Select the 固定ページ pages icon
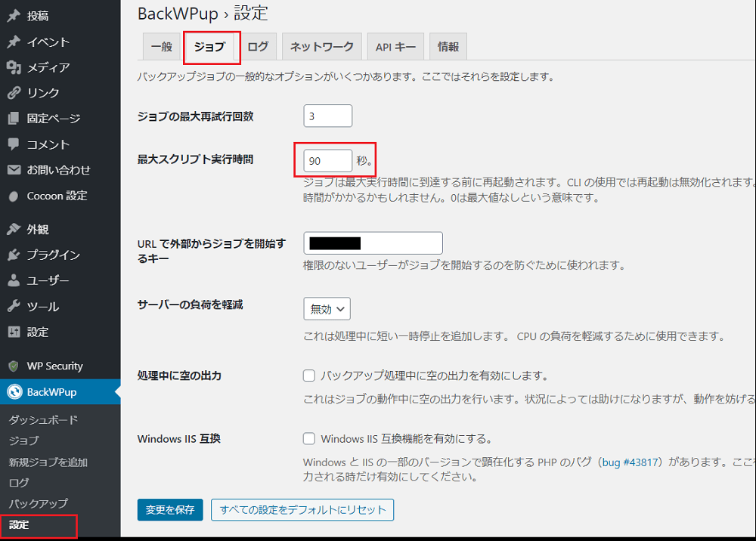Viewport: 756px width, 541px height. 14,119
